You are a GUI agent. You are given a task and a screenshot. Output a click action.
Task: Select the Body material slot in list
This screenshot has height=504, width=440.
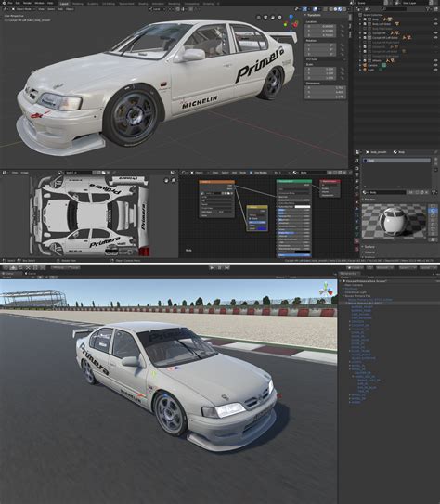(x=396, y=160)
